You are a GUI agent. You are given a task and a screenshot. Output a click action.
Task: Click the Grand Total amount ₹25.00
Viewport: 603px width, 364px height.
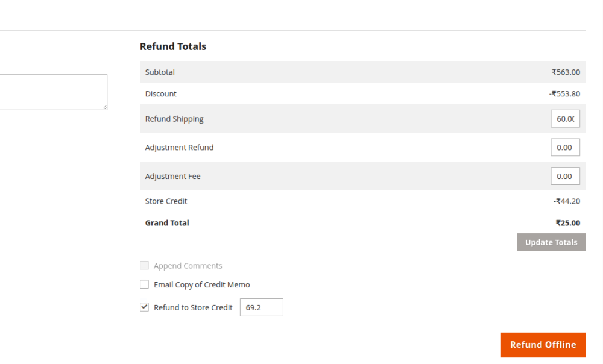(x=567, y=223)
